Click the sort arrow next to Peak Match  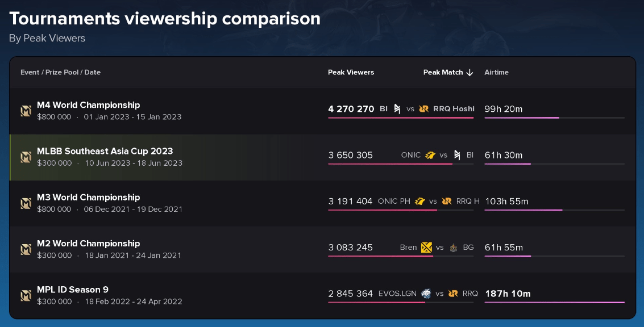click(470, 72)
